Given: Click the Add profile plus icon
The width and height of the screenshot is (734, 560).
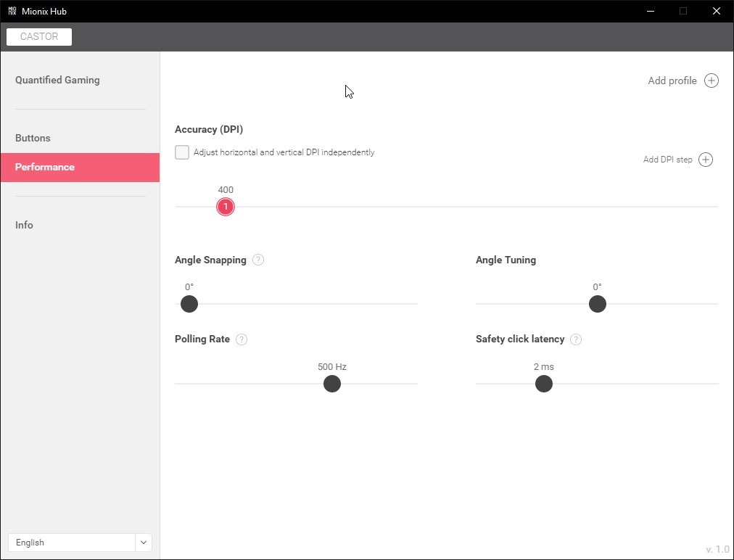Looking at the screenshot, I should tap(711, 81).
